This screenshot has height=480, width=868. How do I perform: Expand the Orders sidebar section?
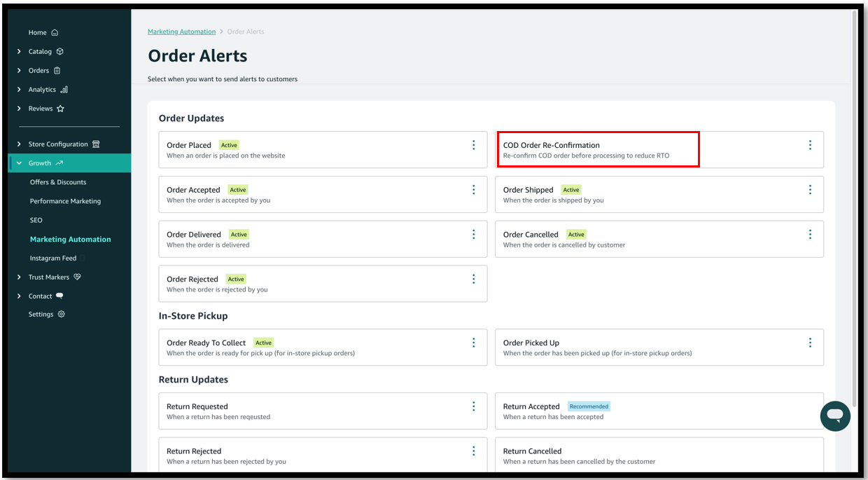click(38, 70)
